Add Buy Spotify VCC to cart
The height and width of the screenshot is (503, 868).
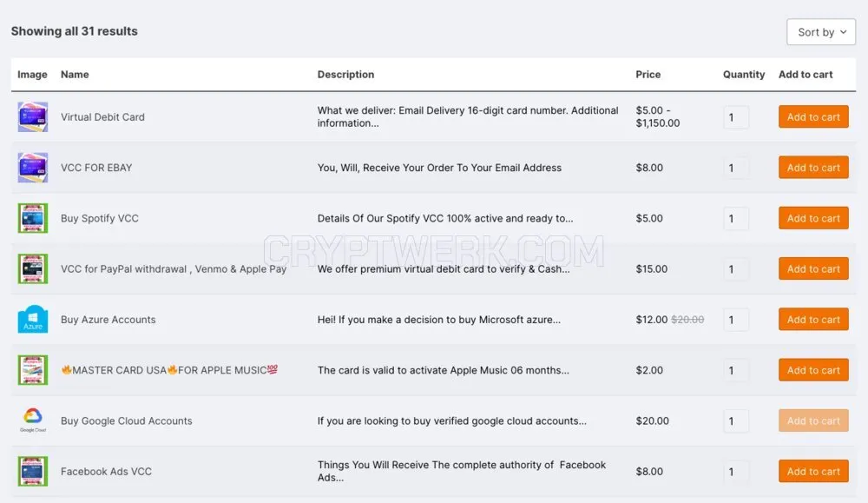coord(813,218)
